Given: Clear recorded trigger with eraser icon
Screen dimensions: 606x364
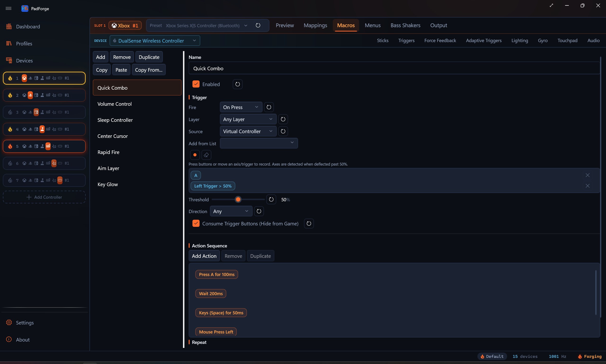Looking at the screenshot, I should pos(206,155).
